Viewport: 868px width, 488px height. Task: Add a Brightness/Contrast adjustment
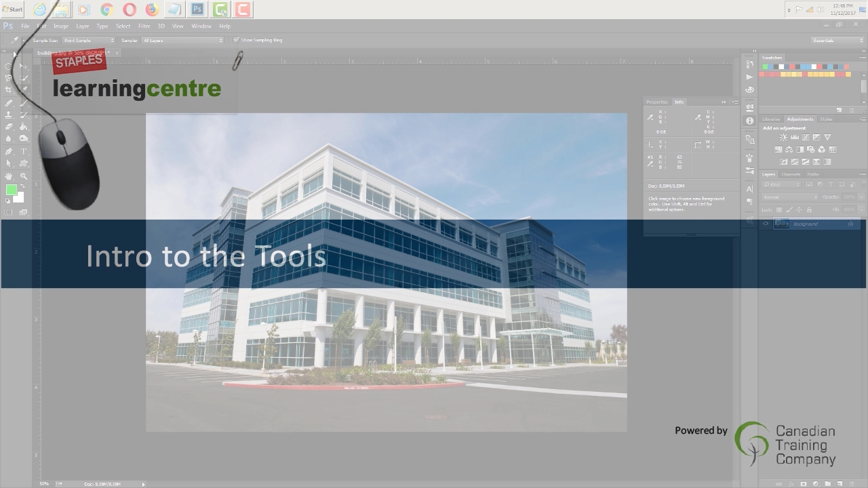tap(783, 138)
